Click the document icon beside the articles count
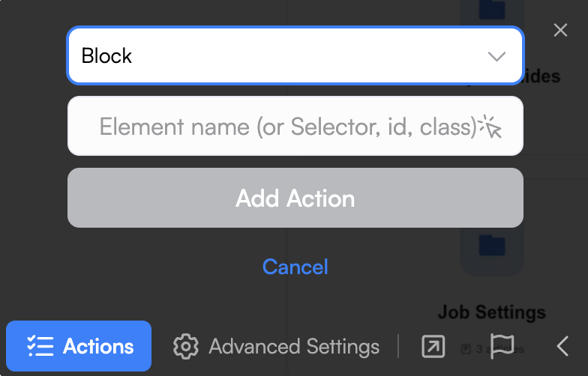The width and height of the screenshot is (588, 376). [466, 348]
